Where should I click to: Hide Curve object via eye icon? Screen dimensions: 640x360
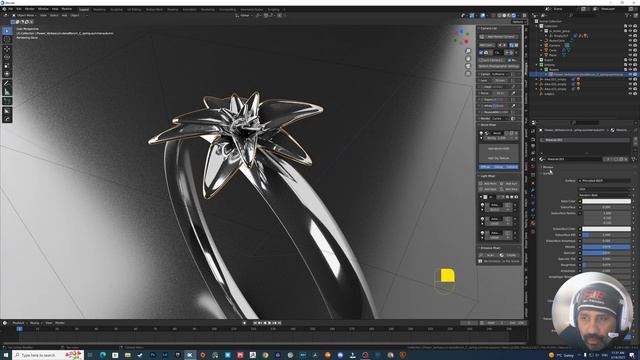point(630,50)
